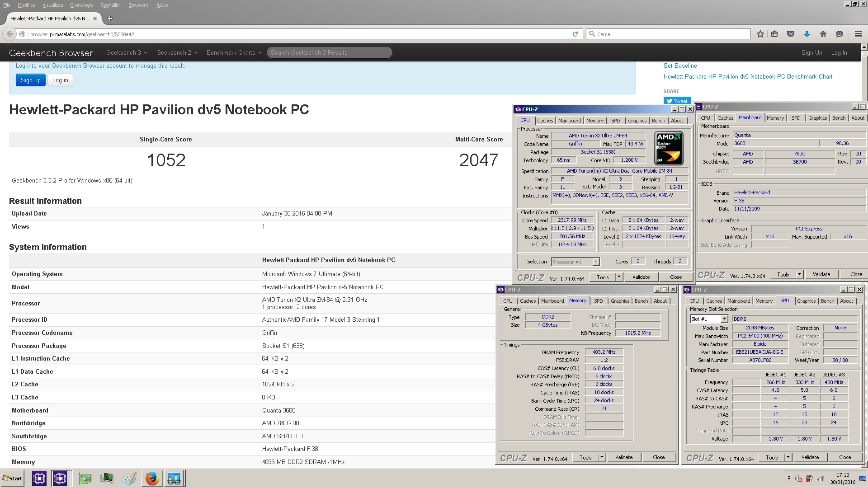This screenshot has height=488, width=868.
Task: Open a new browser tab with the plus
Action: pos(109,19)
